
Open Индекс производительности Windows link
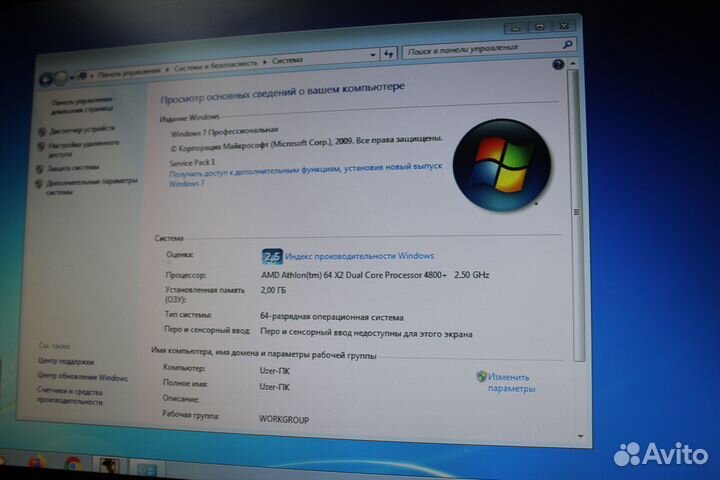360,256
